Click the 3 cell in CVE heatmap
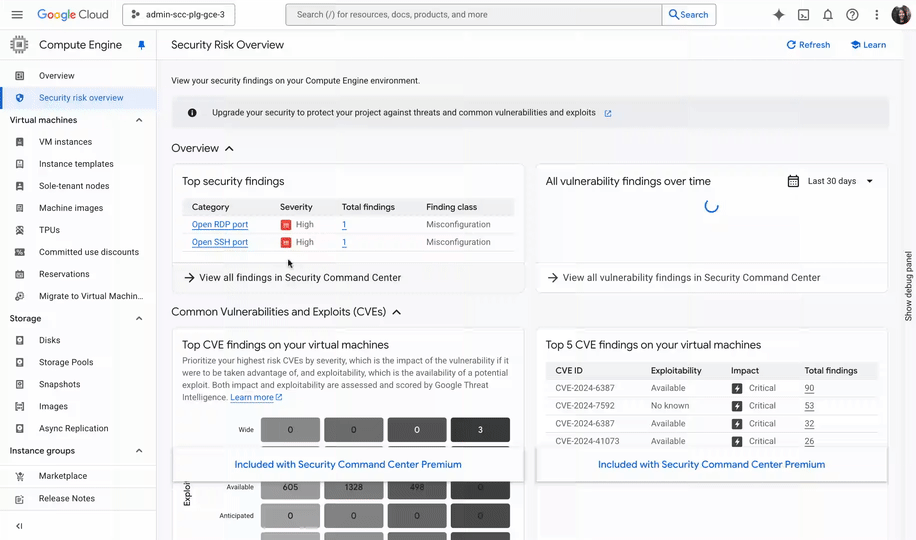 480,430
